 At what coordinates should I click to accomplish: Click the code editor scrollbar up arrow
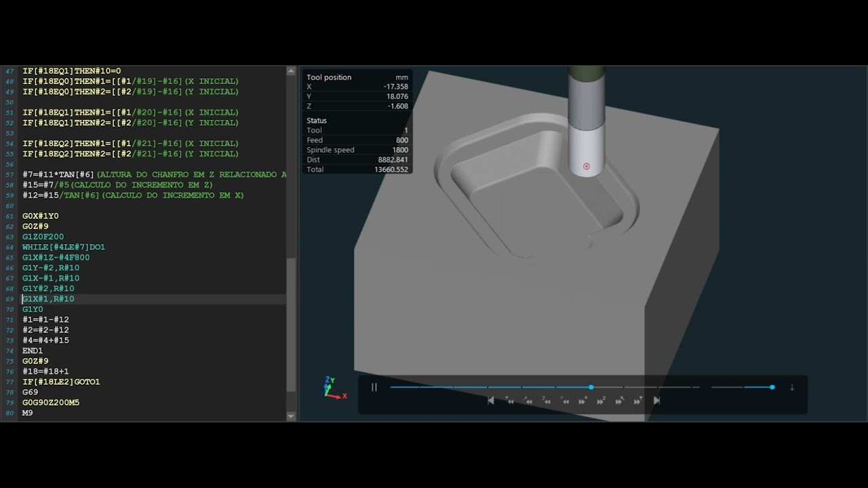click(x=291, y=71)
